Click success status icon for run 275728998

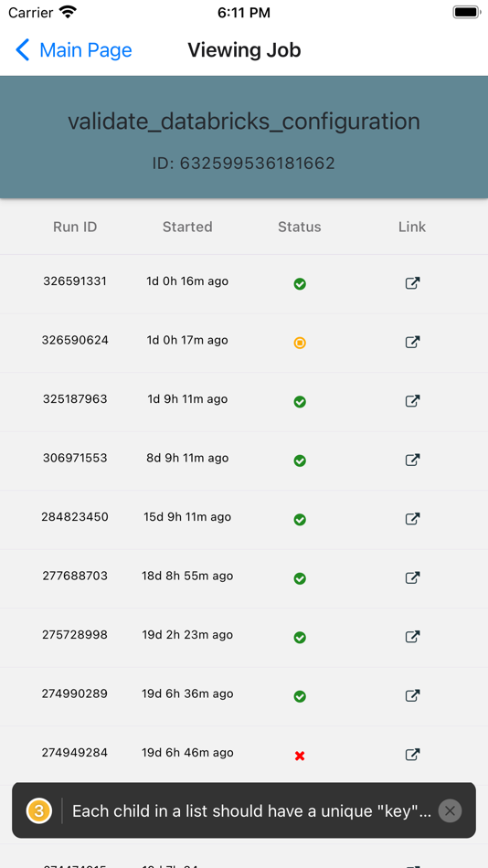300,638
